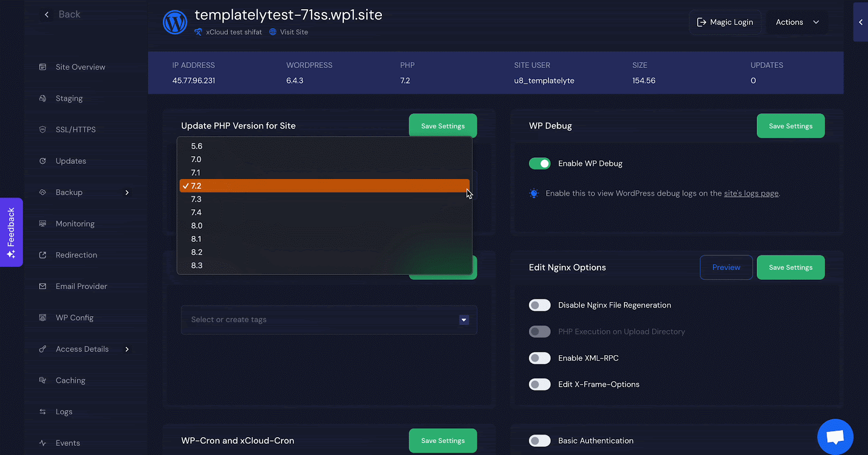Open the tags dropdown arrow
This screenshot has height=455, width=868.
[x=464, y=320]
